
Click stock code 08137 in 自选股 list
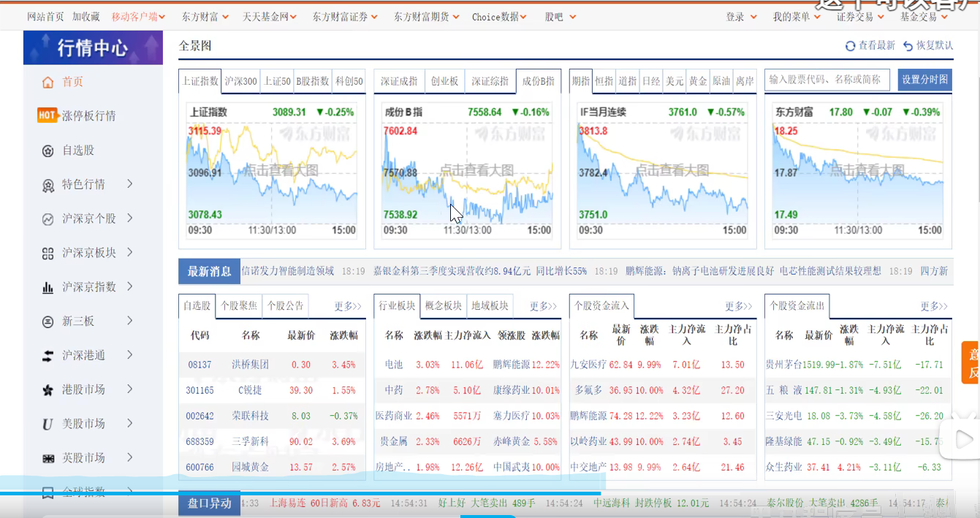click(200, 365)
